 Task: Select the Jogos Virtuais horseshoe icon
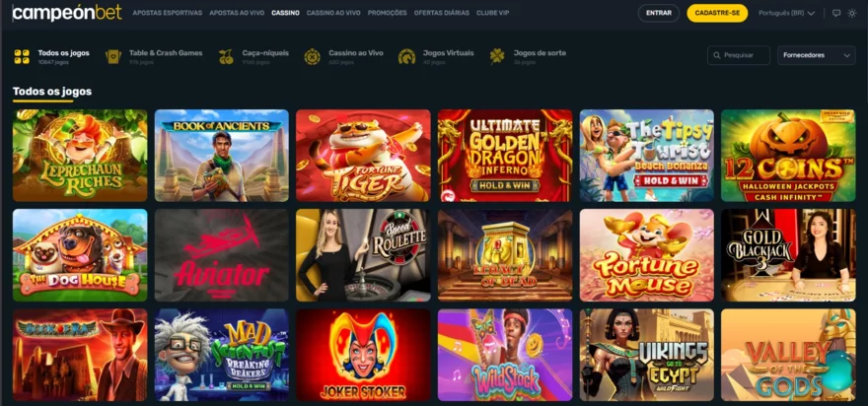(x=406, y=56)
